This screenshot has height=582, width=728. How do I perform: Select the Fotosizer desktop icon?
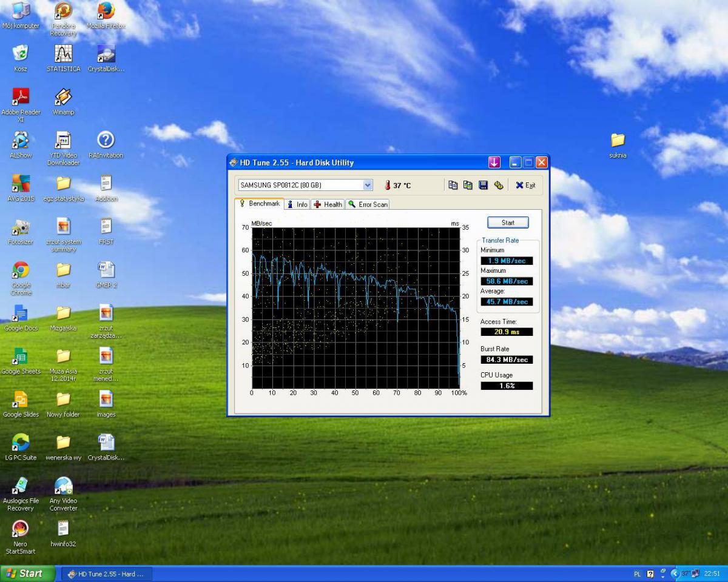click(x=21, y=231)
